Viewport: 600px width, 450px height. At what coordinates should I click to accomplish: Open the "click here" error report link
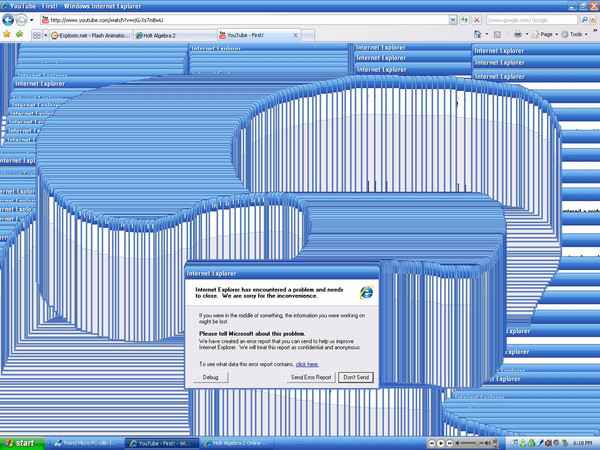pyautogui.click(x=307, y=364)
